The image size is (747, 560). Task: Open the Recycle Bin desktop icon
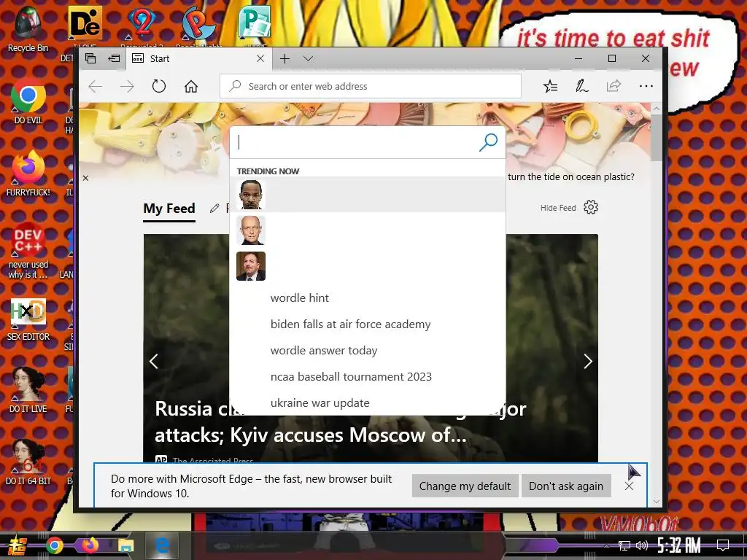point(28,29)
